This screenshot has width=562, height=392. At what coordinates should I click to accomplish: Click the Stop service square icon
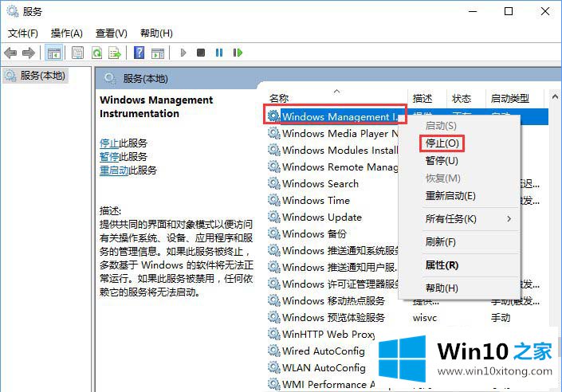tap(201, 53)
